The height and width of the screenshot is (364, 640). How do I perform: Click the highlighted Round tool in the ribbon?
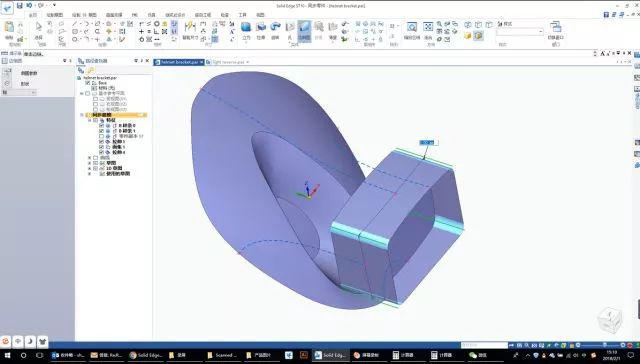(x=304, y=31)
